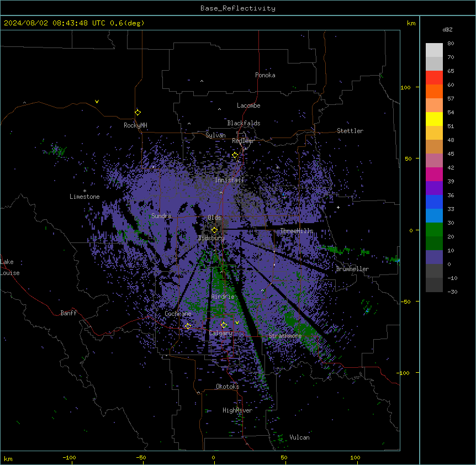476x465 pixels.
Task: Select the Olds label
Action: click(x=214, y=218)
